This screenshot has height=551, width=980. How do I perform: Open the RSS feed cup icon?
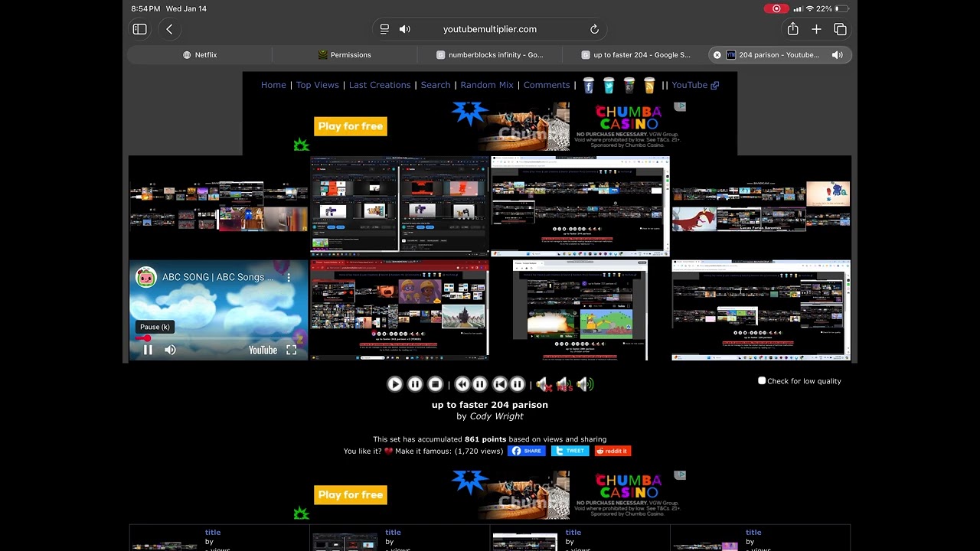(649, 85)
